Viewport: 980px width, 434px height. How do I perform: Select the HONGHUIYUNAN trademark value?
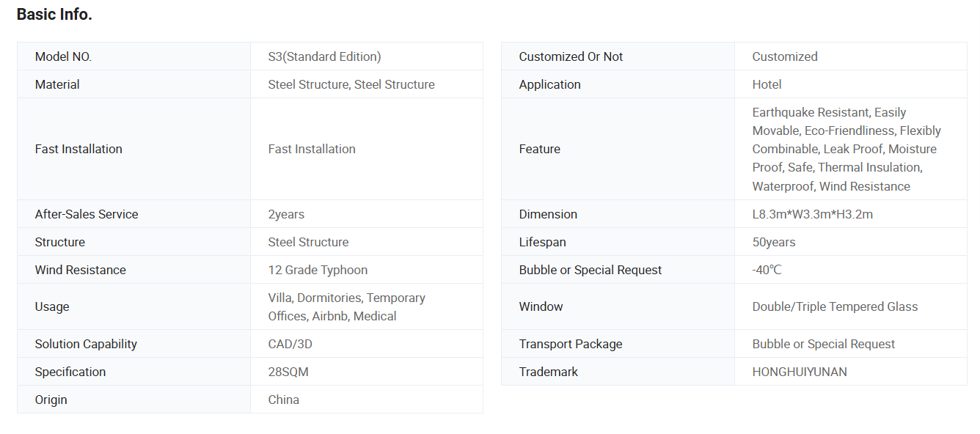(x=800, y=372)
